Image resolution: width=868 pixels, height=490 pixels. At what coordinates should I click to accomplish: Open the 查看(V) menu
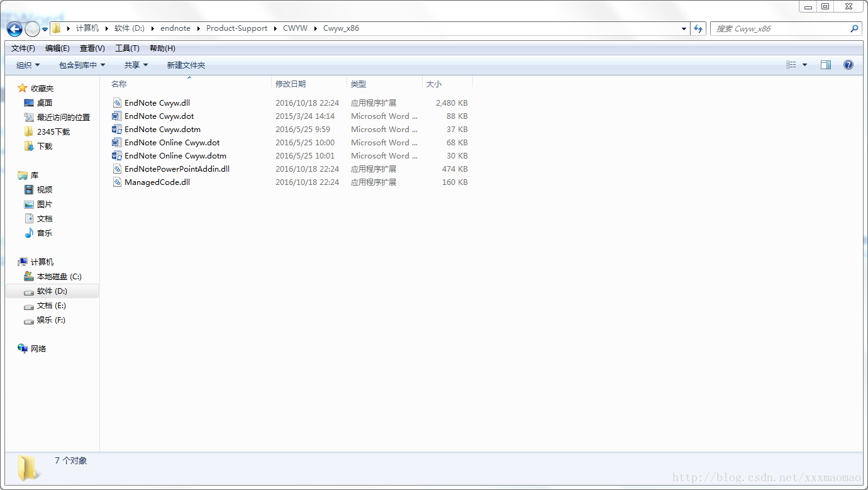click(x=92, y=48)
